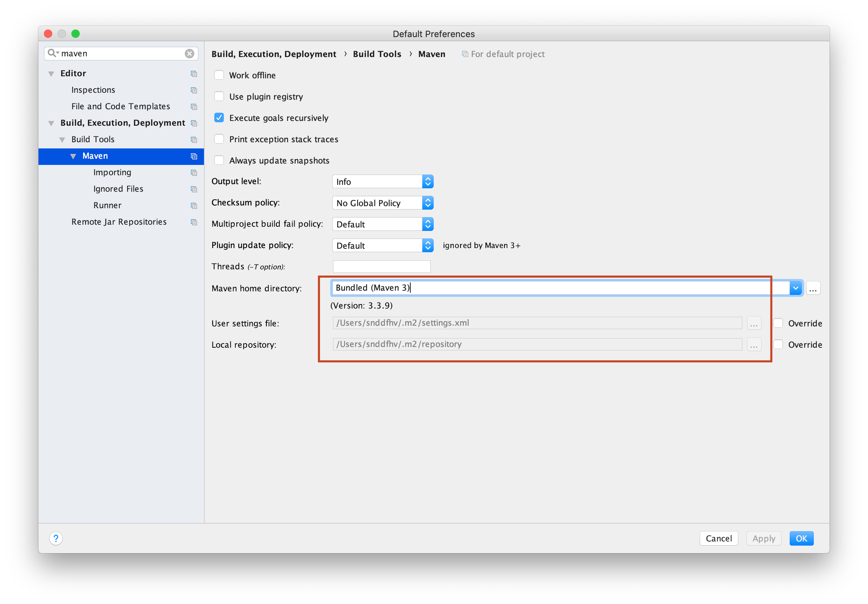
Task: Click the search magnifier history icon
Action: pos(53,53)
